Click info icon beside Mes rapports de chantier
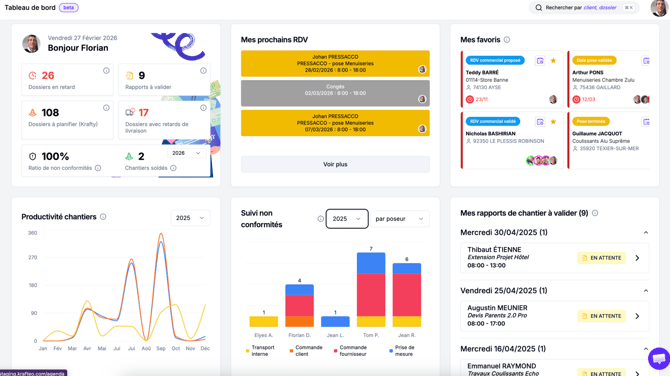Viewport: 670px width, 376px height. (595, 213)
